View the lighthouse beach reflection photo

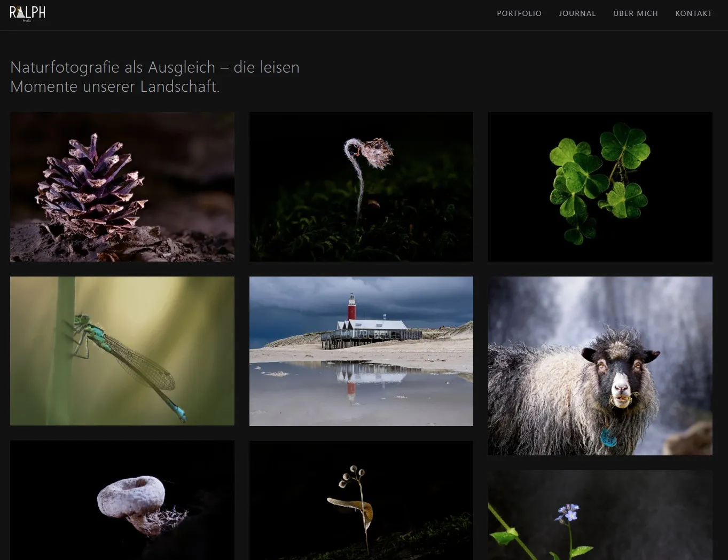[x=361, y=351]
